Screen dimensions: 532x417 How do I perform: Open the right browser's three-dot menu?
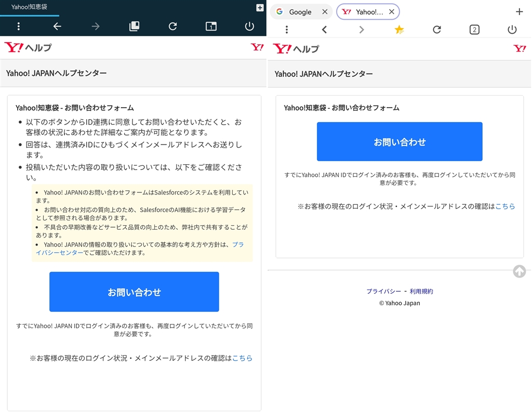287,30
